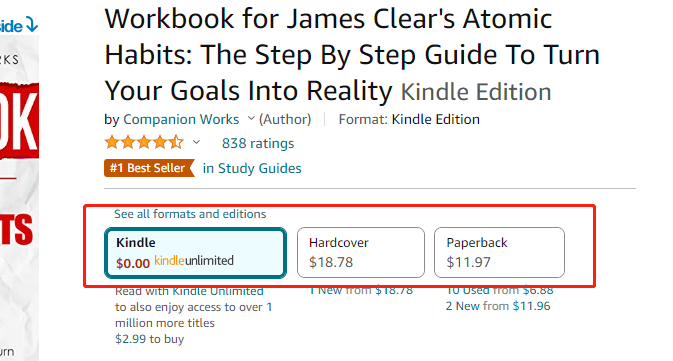Click the kindleunlimited logo
The height and width of the screenshot is (361, 673).
[194, 261]
